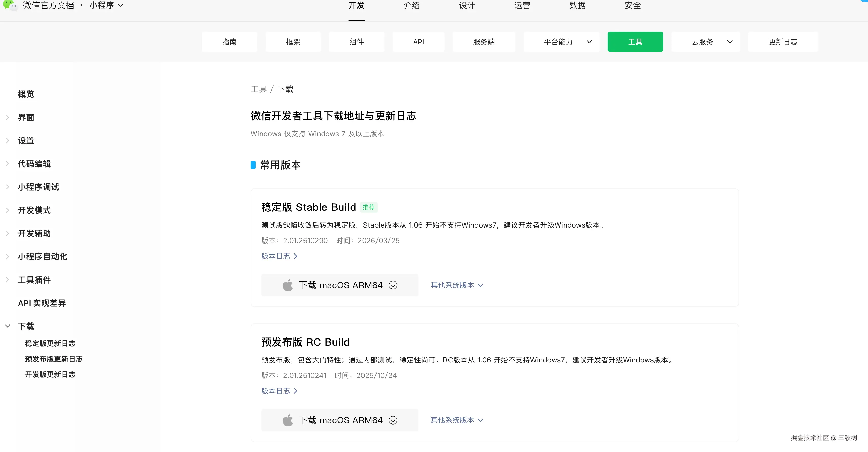Click Apple icon in RC Build download
Image resolution: width=868 pixels, height=452 pixels.
point(287,420)
